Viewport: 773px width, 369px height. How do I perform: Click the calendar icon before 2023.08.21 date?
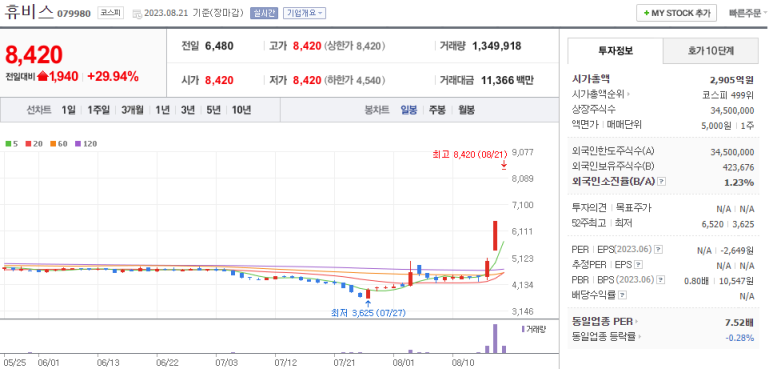coord(137,13)
